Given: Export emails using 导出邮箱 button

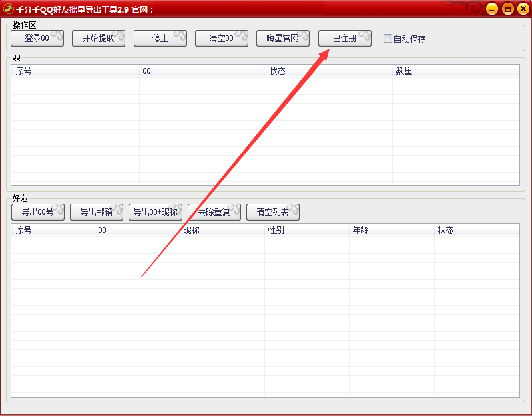Looking at the screenshot, I should click(97, 213).
